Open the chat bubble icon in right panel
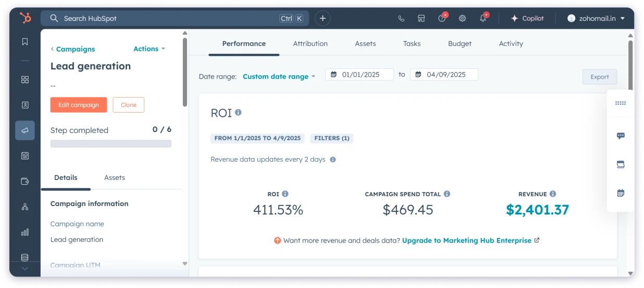Screen dimensions: 644x288 pyautogui.click(x=621, y=136)
